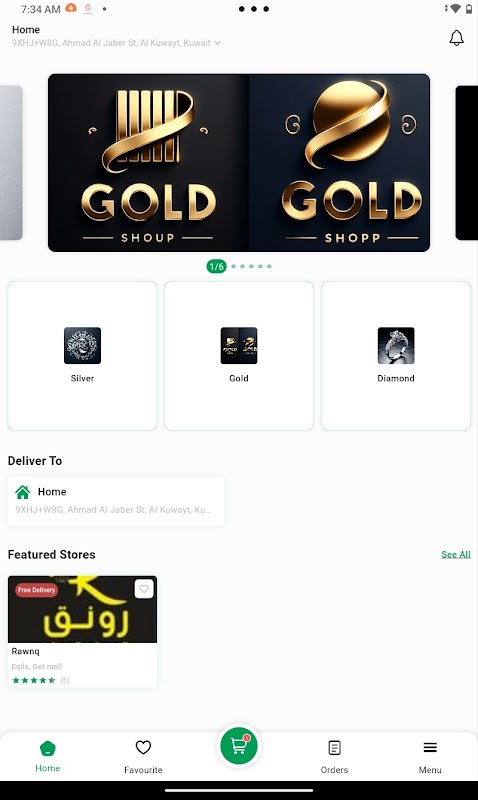Open the Home location selector at top

tap(116, 36)
